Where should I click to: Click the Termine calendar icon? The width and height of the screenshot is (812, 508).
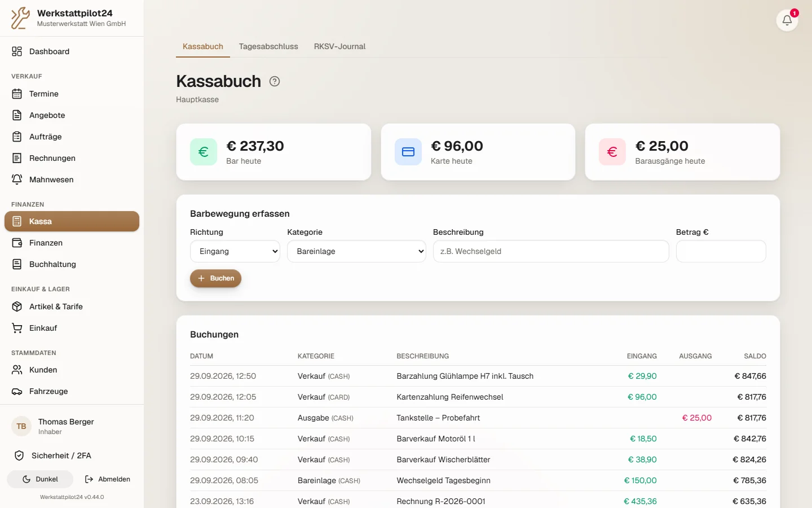(x=17, y=94)
